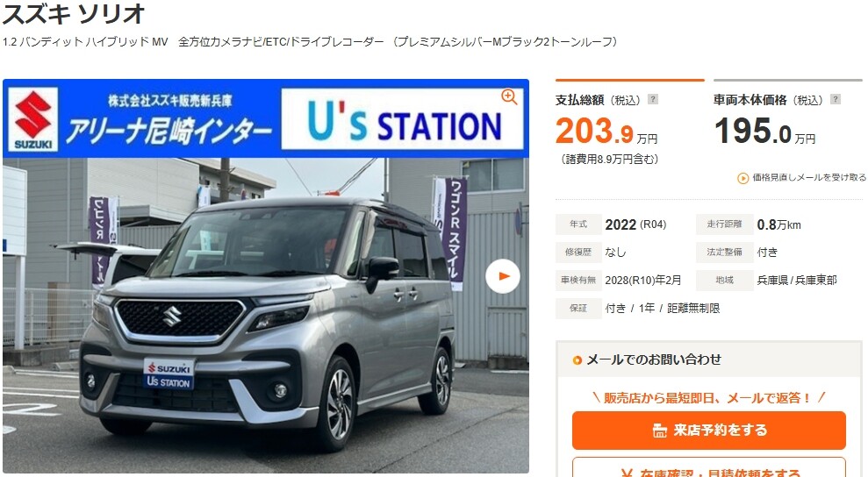Image resolution: width=868 pixels, height=477 pixels.
Task: Click the help icon beside 支払総額
Action: click(653, 100)
